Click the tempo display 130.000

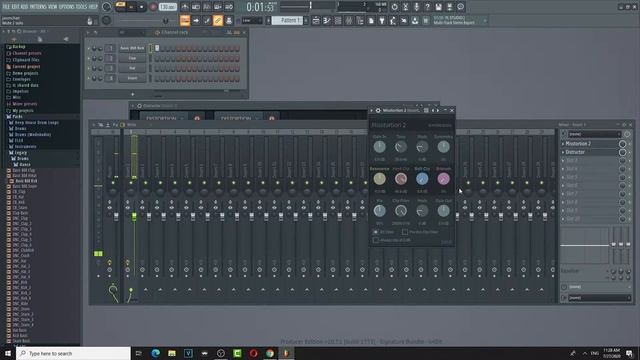tap(167, 7)
